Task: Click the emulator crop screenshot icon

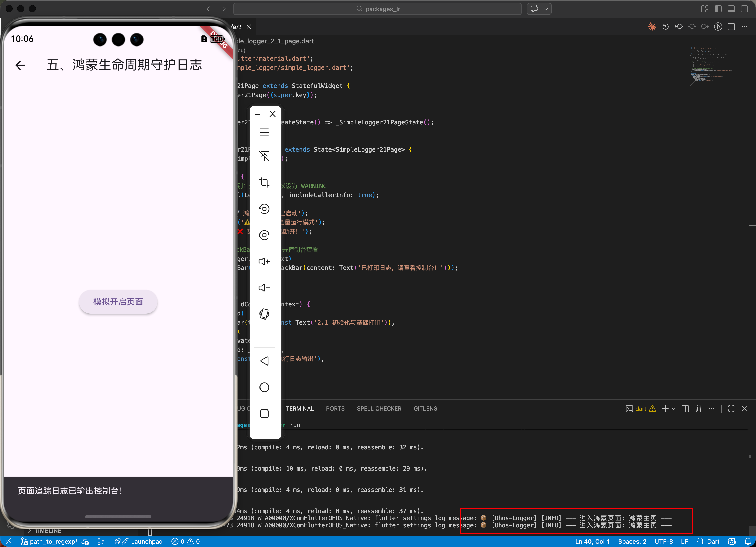Action: click(x=264, y=183)
